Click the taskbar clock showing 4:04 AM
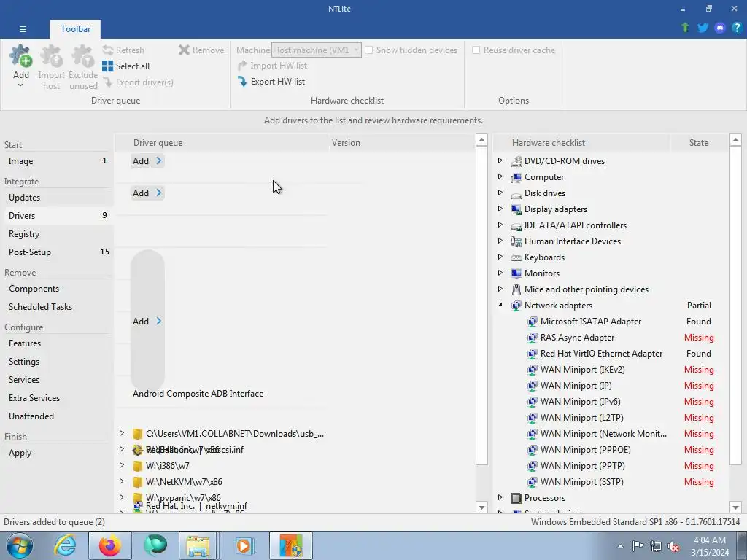Image resolution: width=747 pixels, height=560 pixels. click(x=710, y=546)
